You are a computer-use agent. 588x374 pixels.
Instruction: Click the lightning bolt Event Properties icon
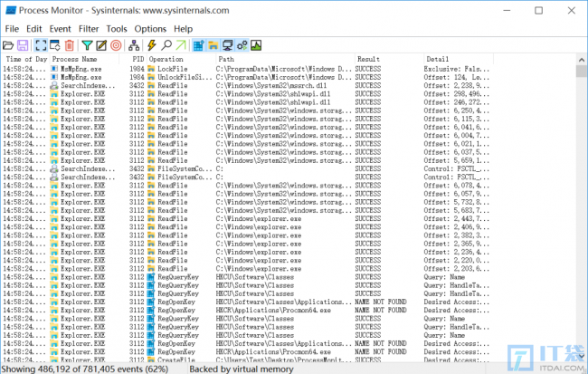click(151, 45)
